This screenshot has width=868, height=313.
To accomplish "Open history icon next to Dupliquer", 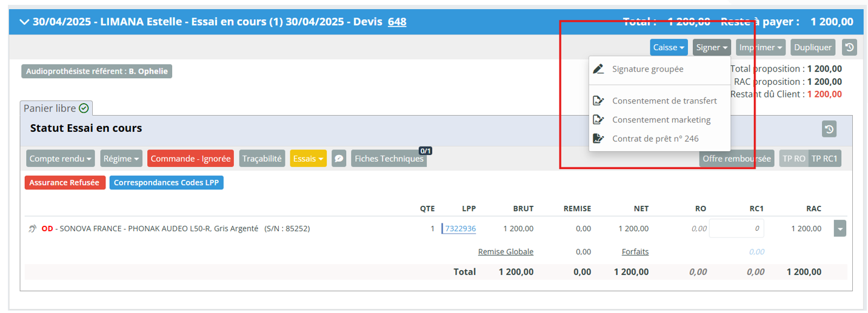I will tap(849, 47).
